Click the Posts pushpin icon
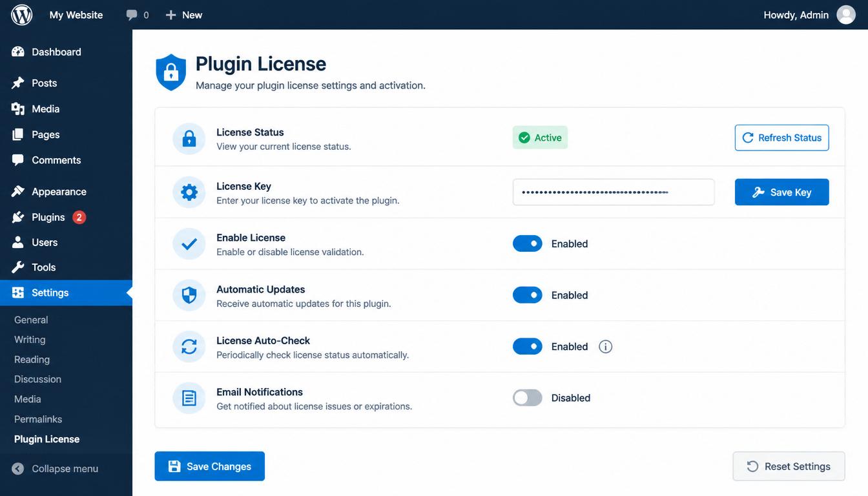Screen dimensions: 868x496 [x=18, y=83]
